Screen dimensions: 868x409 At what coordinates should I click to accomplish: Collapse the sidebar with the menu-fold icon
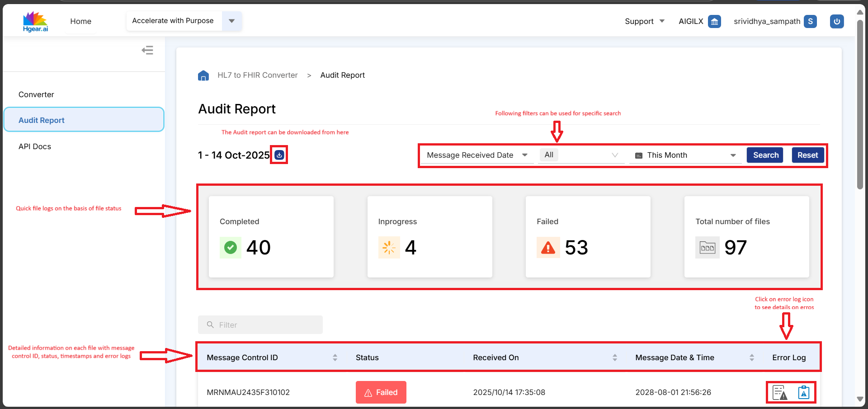pyautogui.click(x=147, y=50)
